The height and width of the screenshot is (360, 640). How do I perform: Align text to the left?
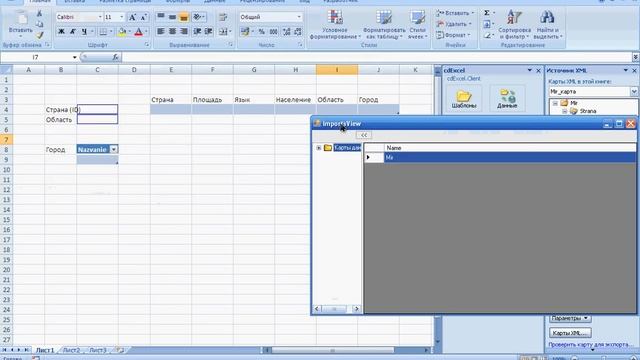pos(161,31)
